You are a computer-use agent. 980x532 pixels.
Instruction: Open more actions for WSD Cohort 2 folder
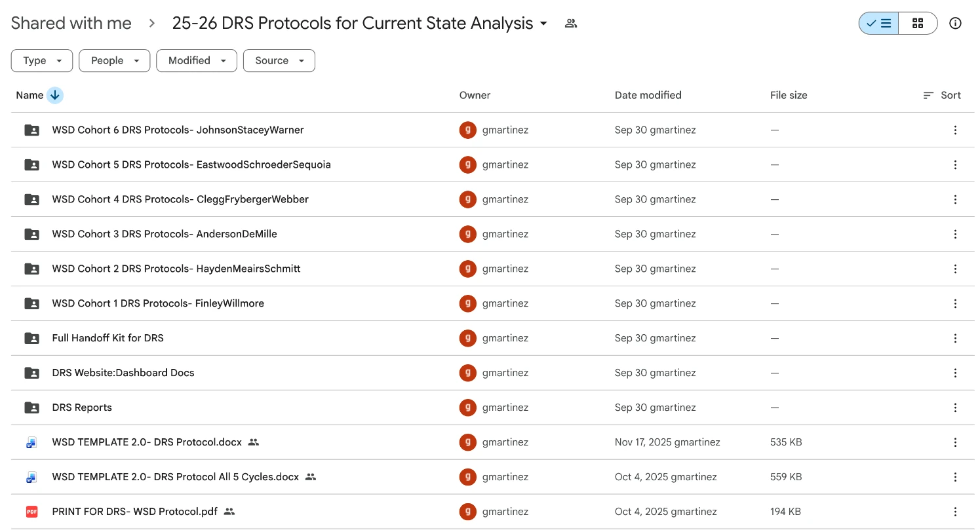click(x=955, y=269)
